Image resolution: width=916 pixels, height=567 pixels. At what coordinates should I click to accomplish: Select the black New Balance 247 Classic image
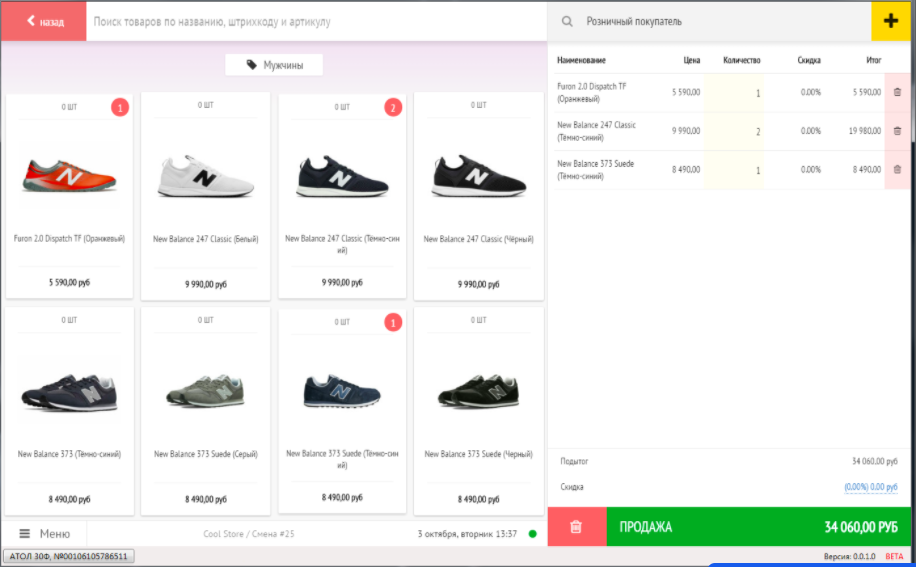click(x=478, y=176)
